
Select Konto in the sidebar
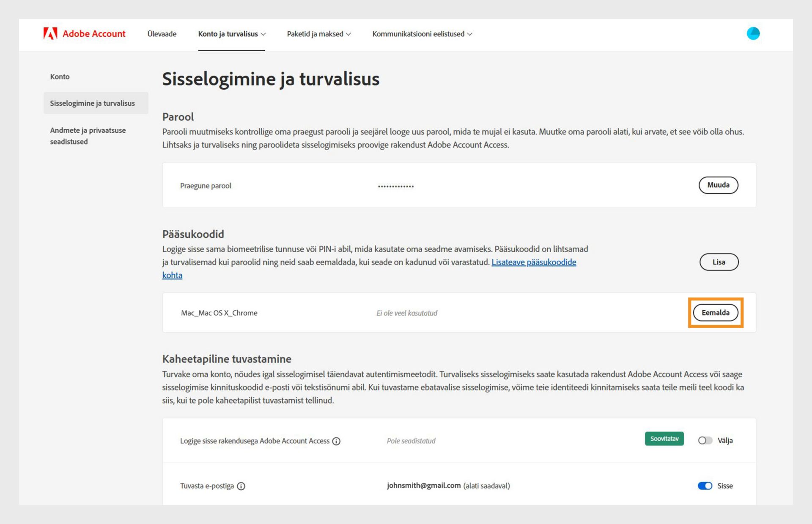[60, 76]
